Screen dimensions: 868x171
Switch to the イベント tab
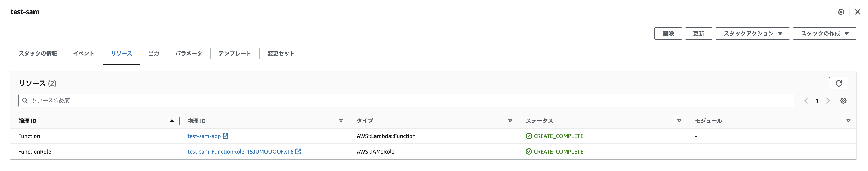(83, 53)
